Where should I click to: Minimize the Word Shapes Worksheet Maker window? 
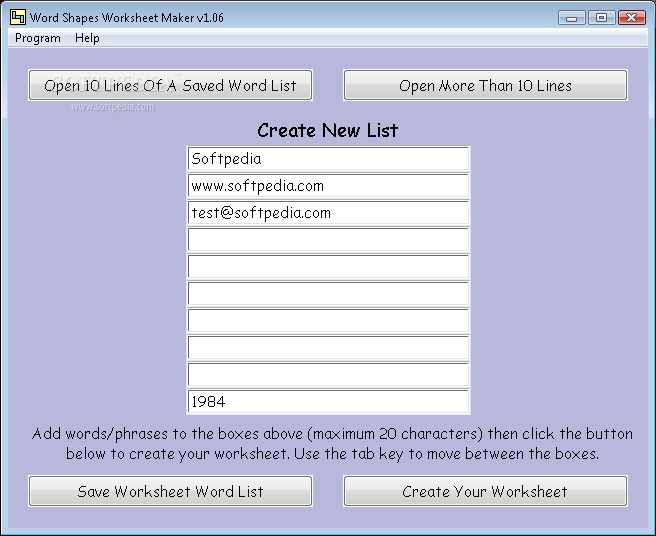[571, 18]
